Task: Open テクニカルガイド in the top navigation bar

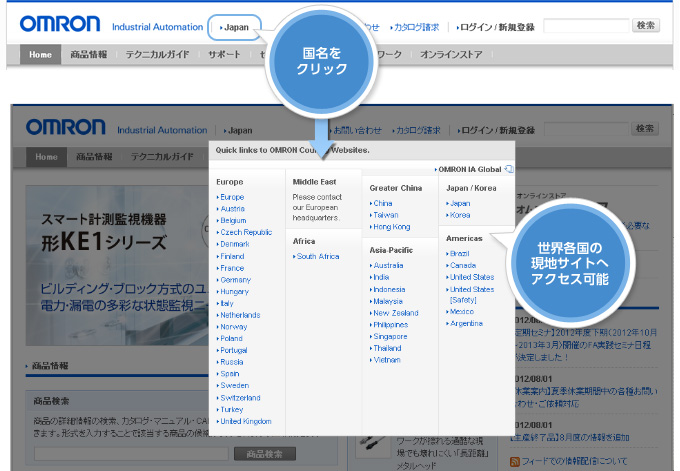Action: pos(157,55)
